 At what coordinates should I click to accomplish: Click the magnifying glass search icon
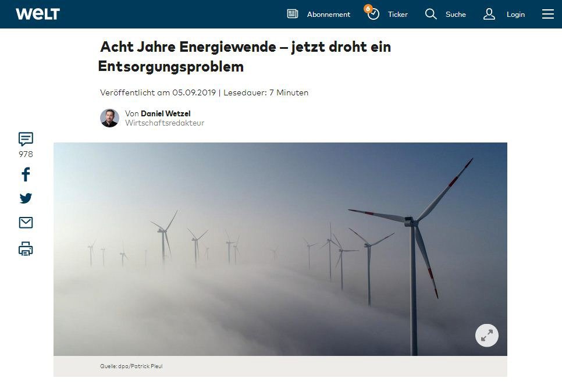(431, 15)
